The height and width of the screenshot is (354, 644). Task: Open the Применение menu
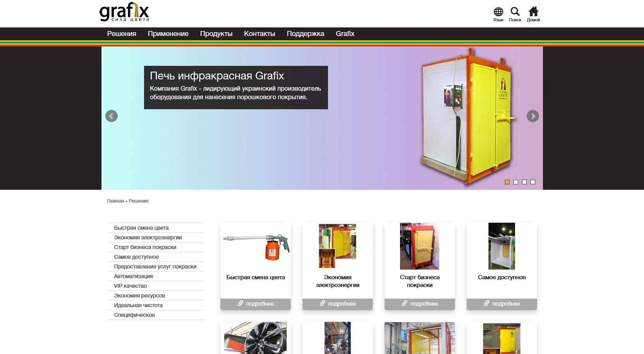[168, 34]
